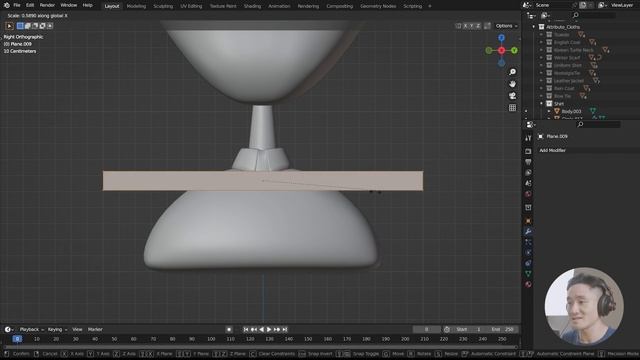
Task: Open the outliner display mode dropdown
Action: point(546,16)
